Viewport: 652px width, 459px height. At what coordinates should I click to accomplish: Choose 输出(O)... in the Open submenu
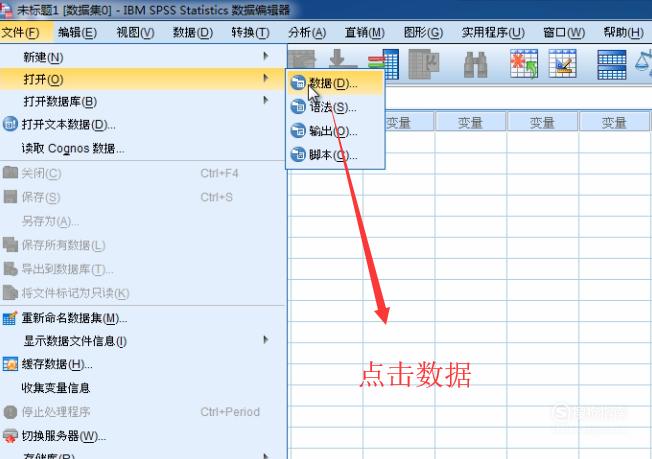coord(335,131)
